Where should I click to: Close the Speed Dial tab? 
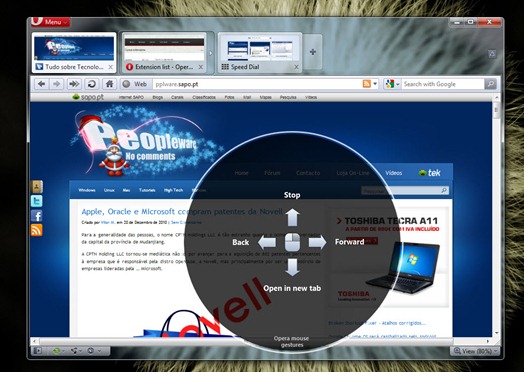coord(296,67)
